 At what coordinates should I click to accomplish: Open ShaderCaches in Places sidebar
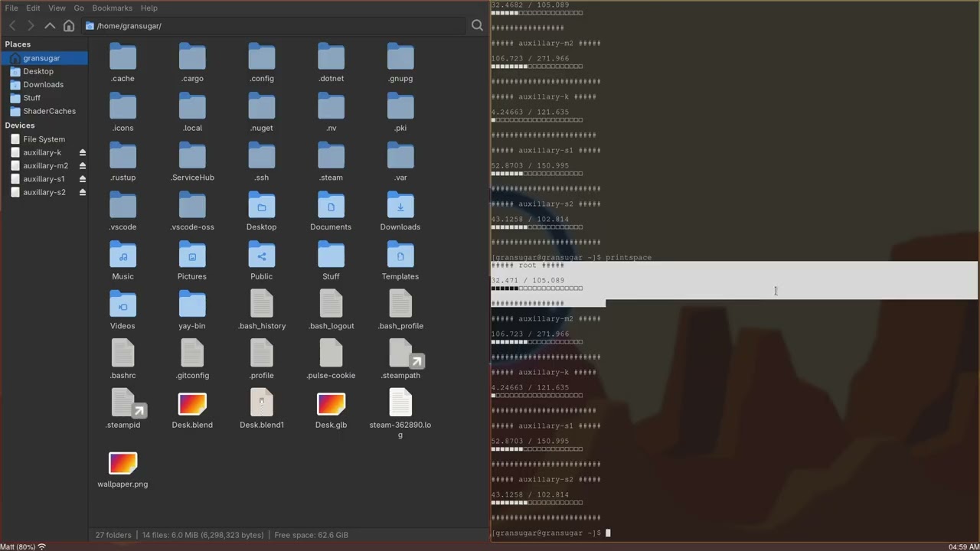pos(44,111)
